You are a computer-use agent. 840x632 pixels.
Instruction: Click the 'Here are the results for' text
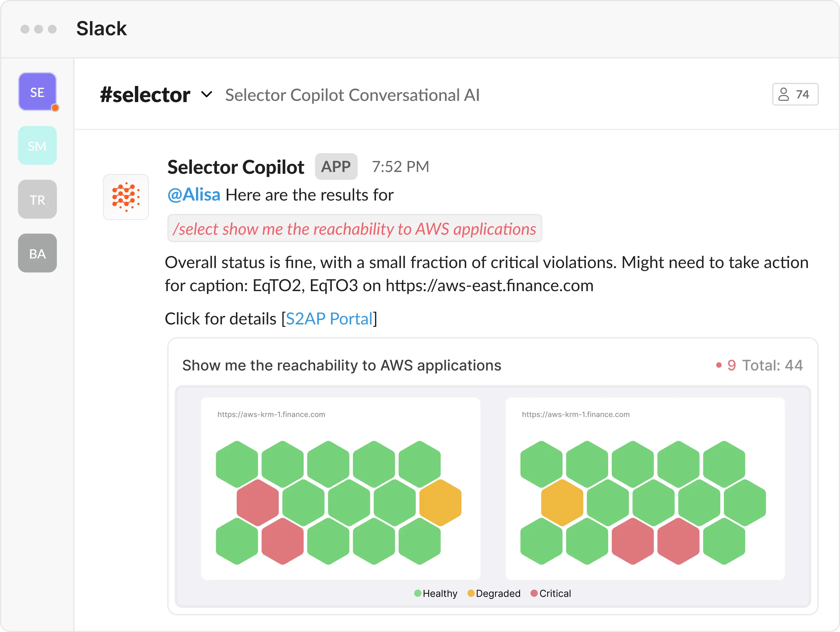(309, 195)
